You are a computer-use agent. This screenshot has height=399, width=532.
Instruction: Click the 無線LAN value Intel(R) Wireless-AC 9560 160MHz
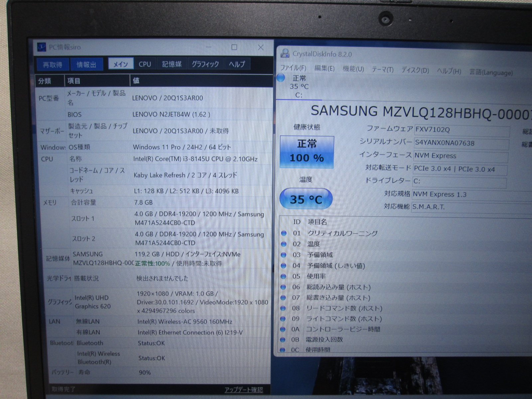(185, 322)
